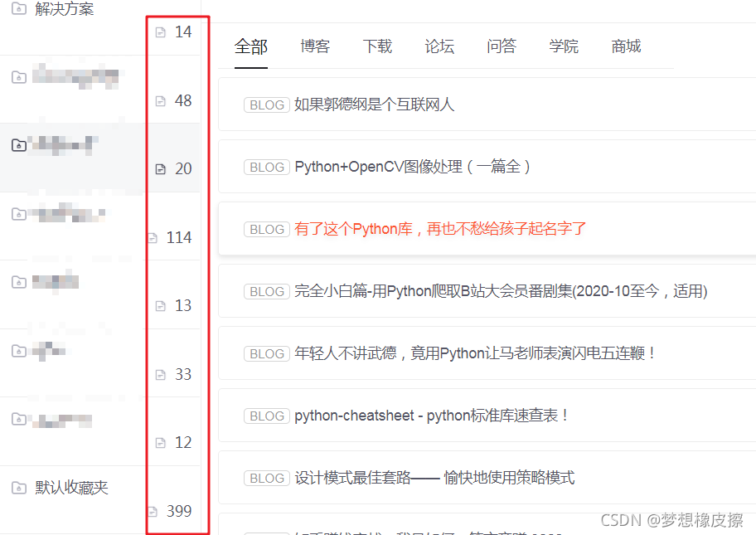The height and width of the screenshot is (535, 756).
Task: Click the item count 33
Action: 183,374
